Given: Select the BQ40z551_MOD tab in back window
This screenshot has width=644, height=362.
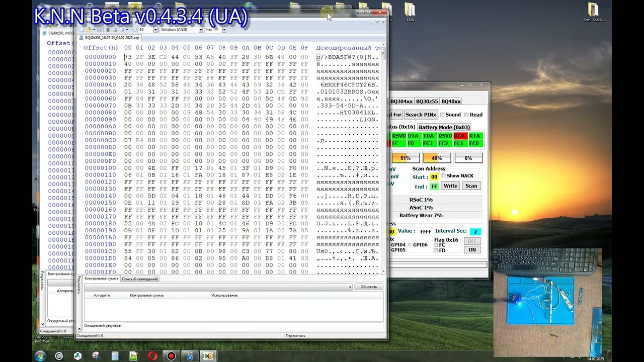Looking at the screenshot, I should 59,33.
